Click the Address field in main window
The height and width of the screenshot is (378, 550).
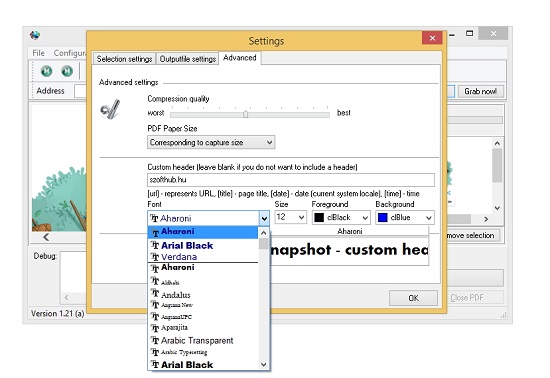point(81,91)
